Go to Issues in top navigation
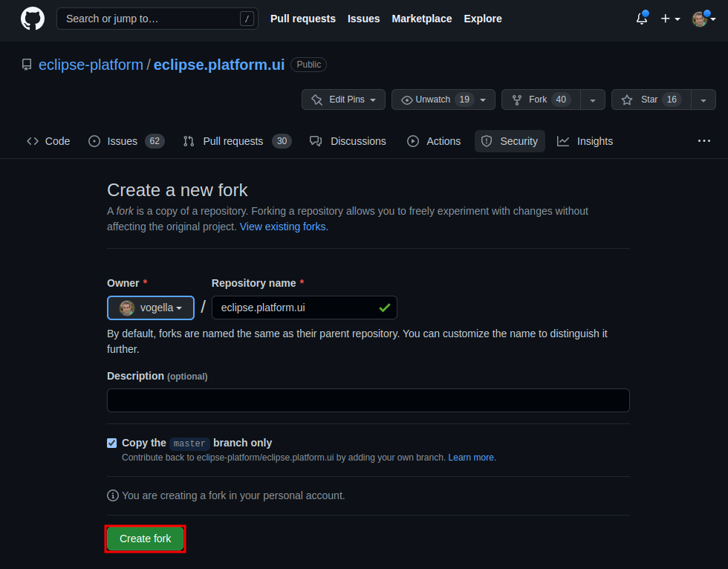 pyautogui.click(x=363, y=19)
